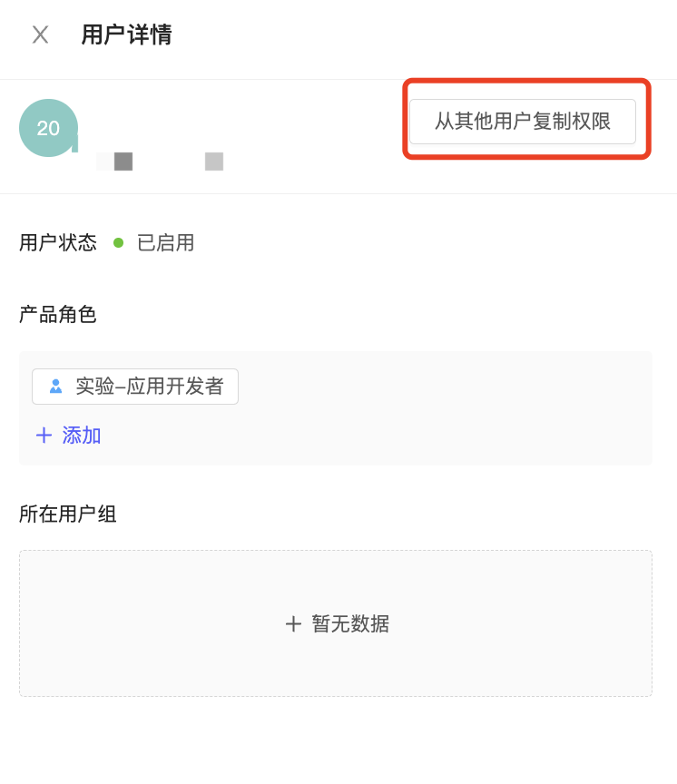
Task: Click the 添加 link to add a role
Action: pos(82,435)
